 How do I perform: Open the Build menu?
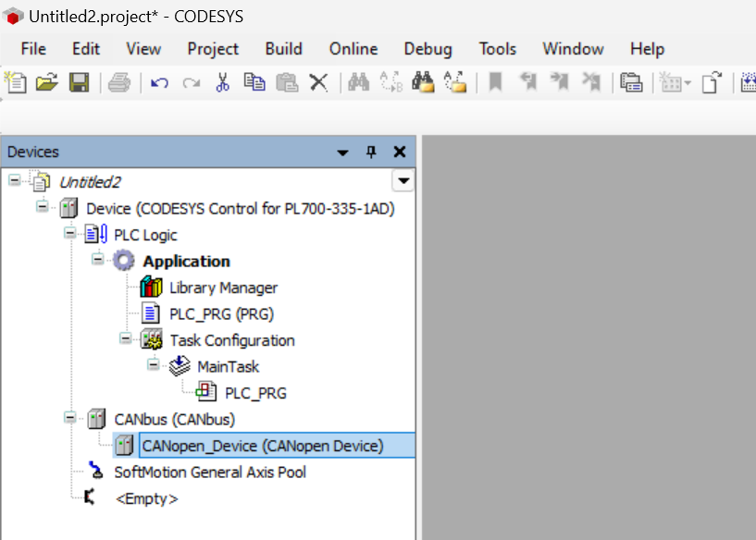tap(283, 49)
